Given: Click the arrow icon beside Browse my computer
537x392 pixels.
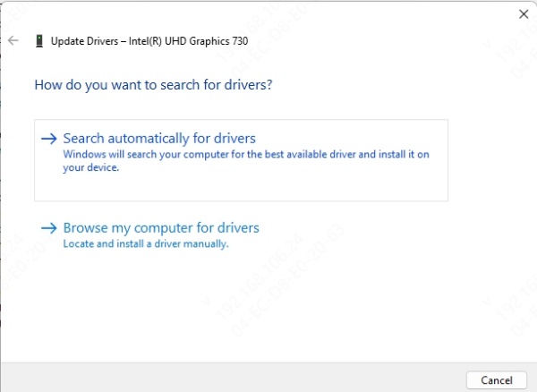Looking at the screenshot, I should tap(50, 228).
